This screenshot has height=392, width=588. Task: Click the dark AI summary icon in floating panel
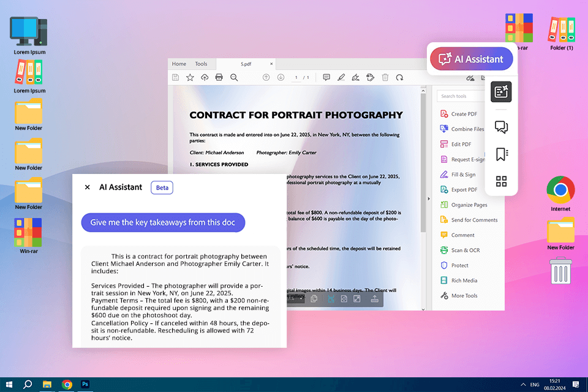point(501,91)
